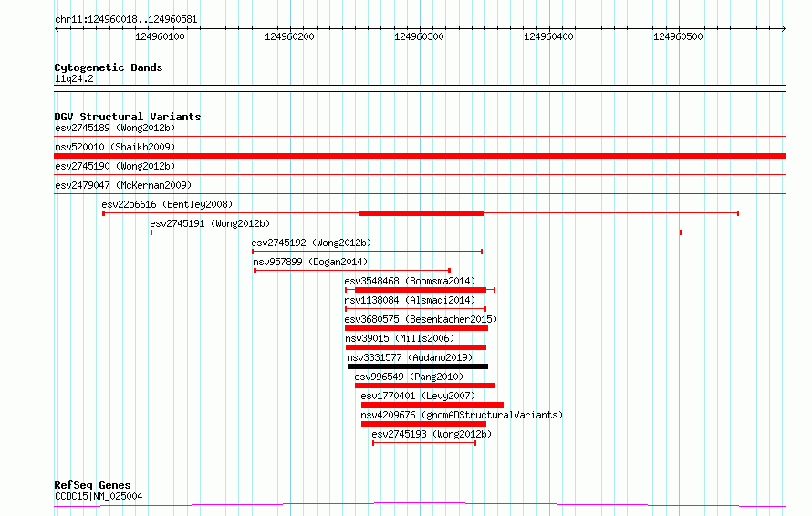Open nsv4209676 (gnomADStructuralVariants) label
The image size is (812, 516).
click(462, 415)
